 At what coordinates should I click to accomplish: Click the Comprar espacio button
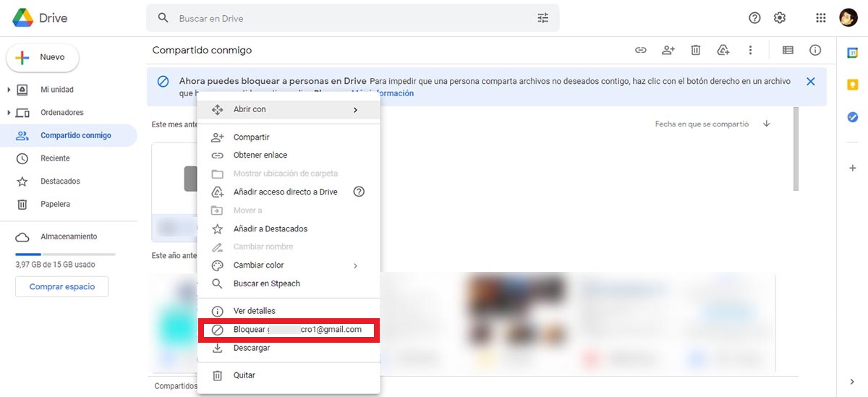pyautogui.click(x=61, y=287)
